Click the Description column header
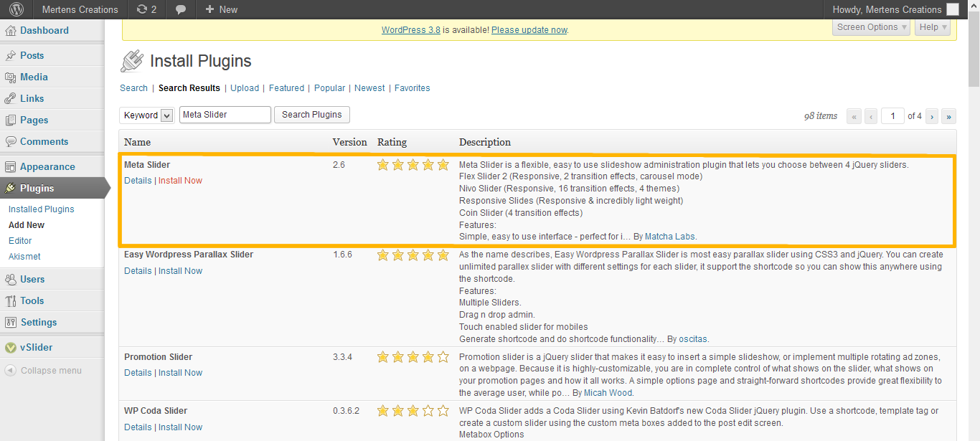 (x=485, y=142)
